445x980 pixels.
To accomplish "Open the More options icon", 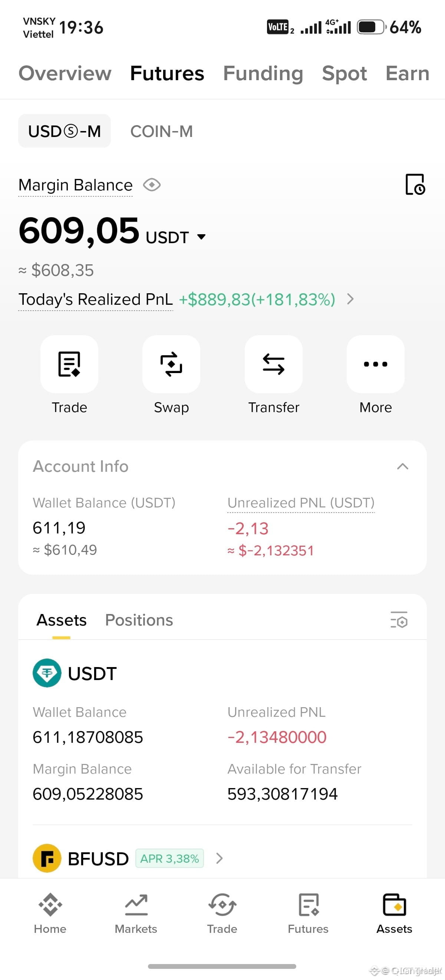I will point(375,364).
